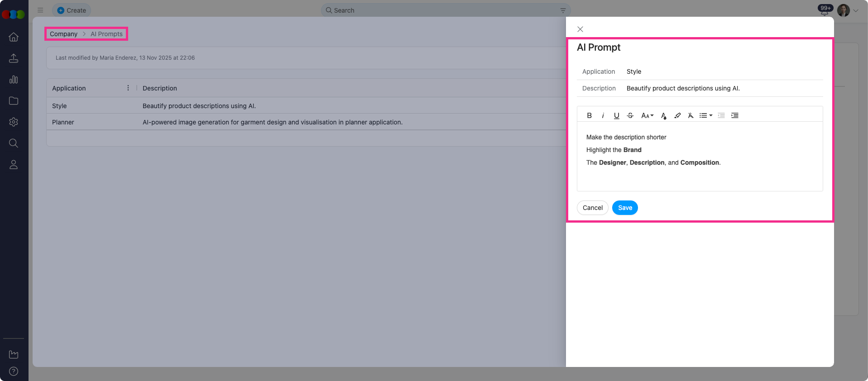868x381 pixels.
Task: Expand the bullet list dropdown
Action: (x=705, y=115)
